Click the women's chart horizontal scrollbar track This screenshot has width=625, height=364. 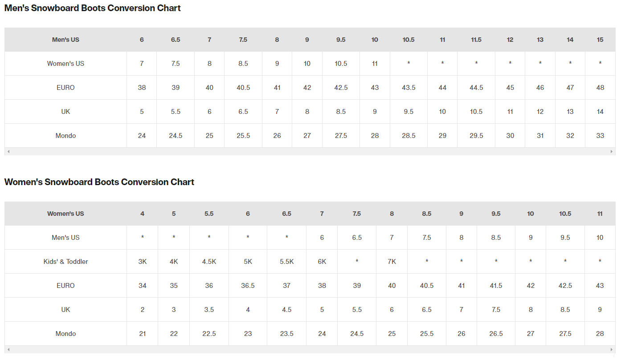(x=310, y=350)
